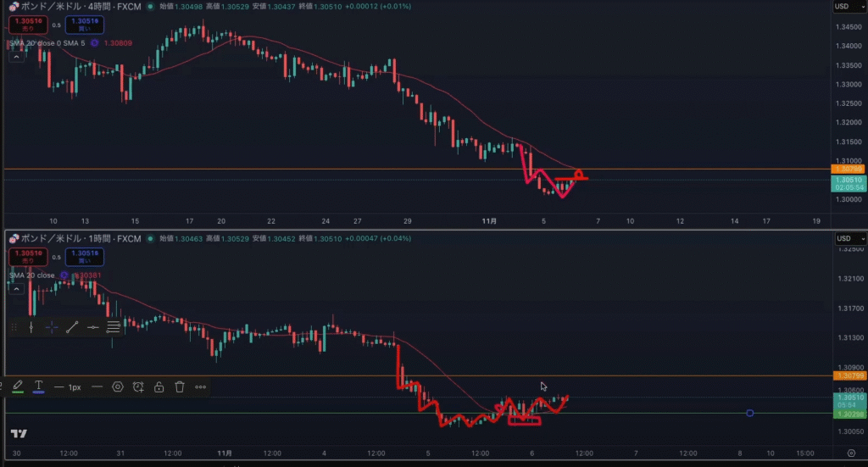Collapse the indicator legend on 1-hour chart

click(x=16, y=289)
